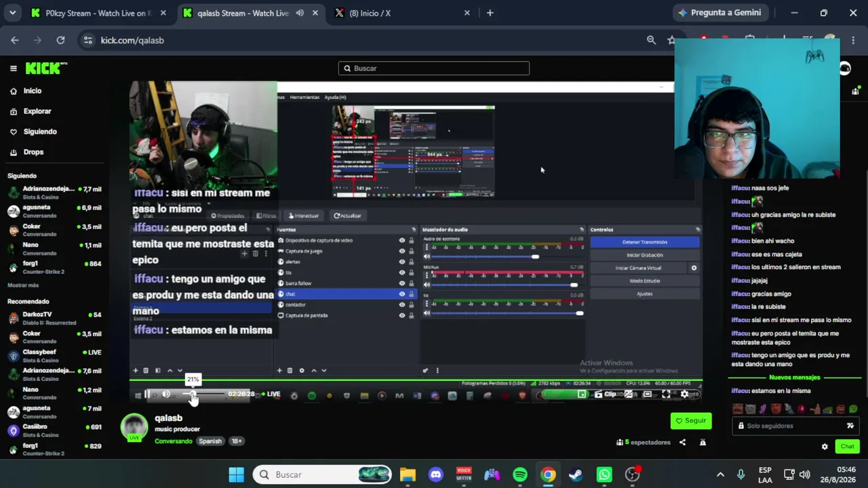The width and height of the screenshot is (868, 488).
Task: Click 'Iniciar Grabación' in OBS controls
Action: [644, 255]
